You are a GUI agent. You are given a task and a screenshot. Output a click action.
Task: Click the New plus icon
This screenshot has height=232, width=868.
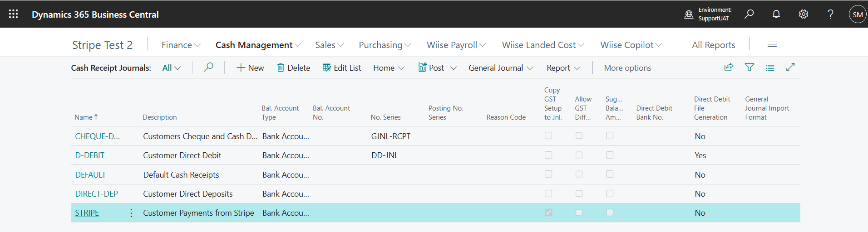click(x=241, y=68)
